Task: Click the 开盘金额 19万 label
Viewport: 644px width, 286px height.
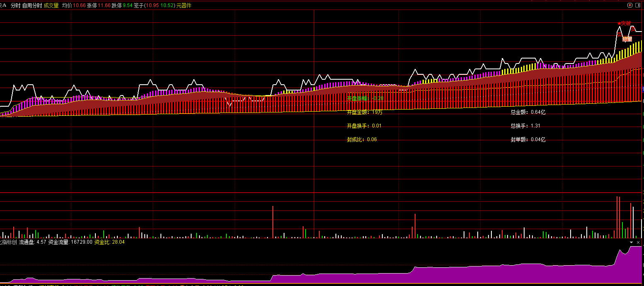Action: 365,112
